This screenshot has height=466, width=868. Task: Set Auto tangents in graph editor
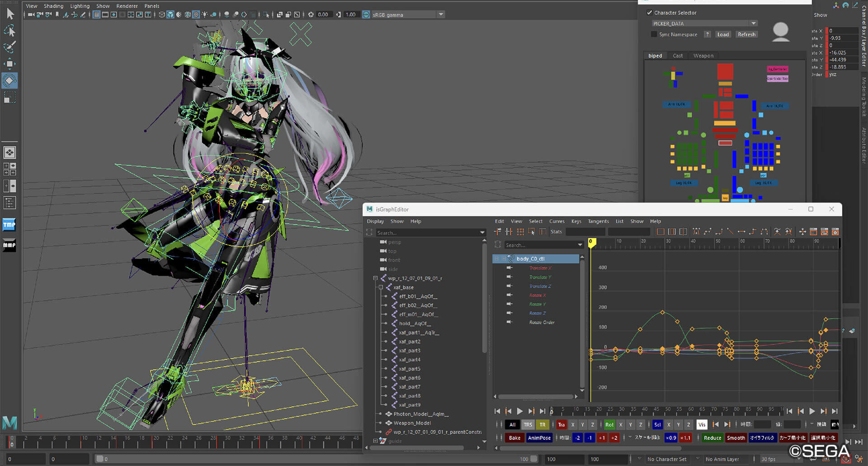696,232
